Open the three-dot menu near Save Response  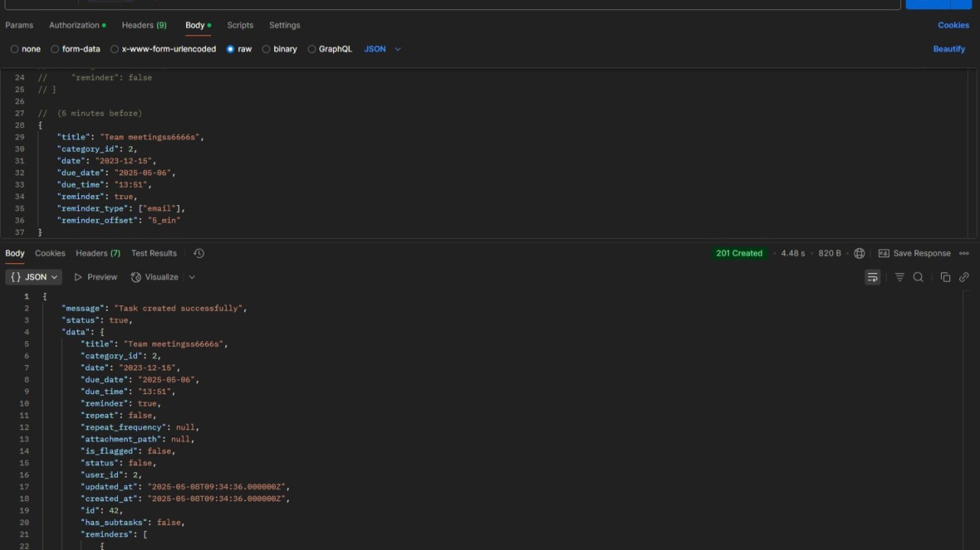pos(964,253)
